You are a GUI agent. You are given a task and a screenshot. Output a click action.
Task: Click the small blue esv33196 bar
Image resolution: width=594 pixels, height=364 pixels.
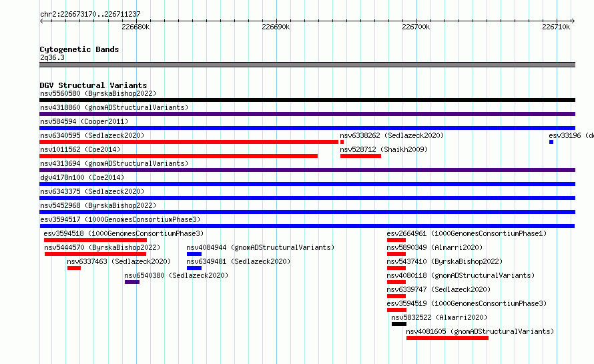[551, 142]
